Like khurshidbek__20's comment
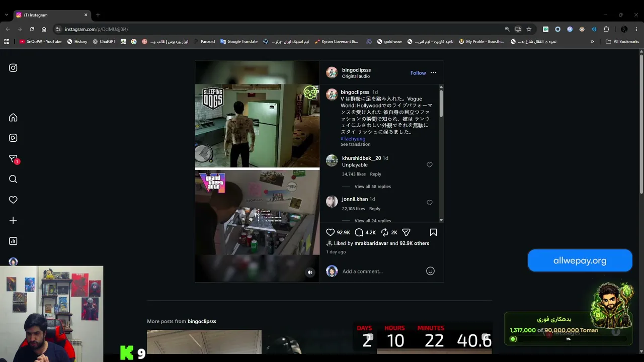Viewport: 644px width, 362px height. 429,165
